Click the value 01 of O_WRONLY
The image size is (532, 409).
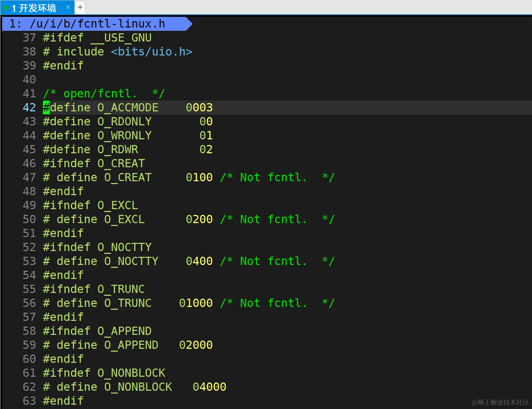click(x=206, y=135)
